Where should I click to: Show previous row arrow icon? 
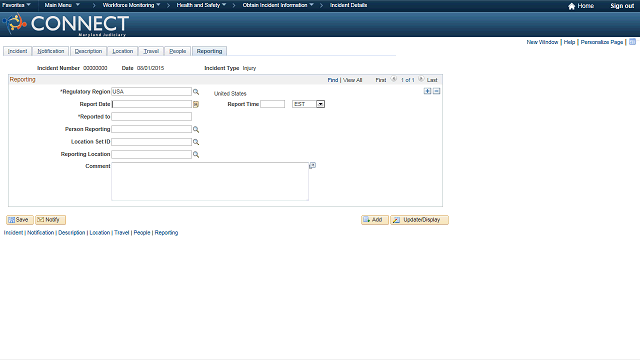pos(393,79)
